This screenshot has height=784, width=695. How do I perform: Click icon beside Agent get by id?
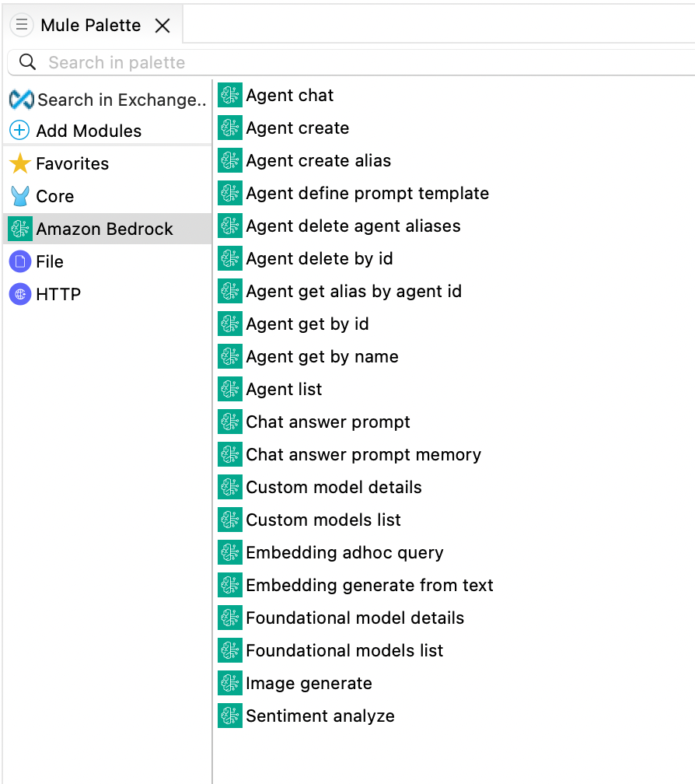tap(230, 324)
